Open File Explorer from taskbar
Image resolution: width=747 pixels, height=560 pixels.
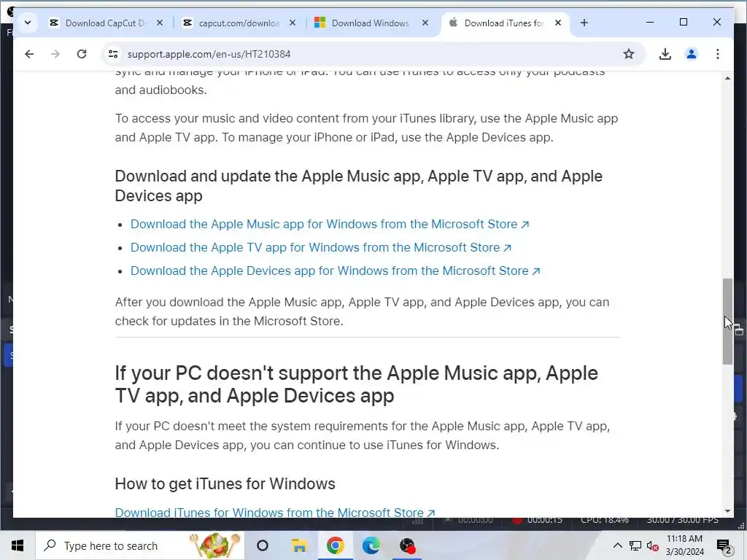299,545
